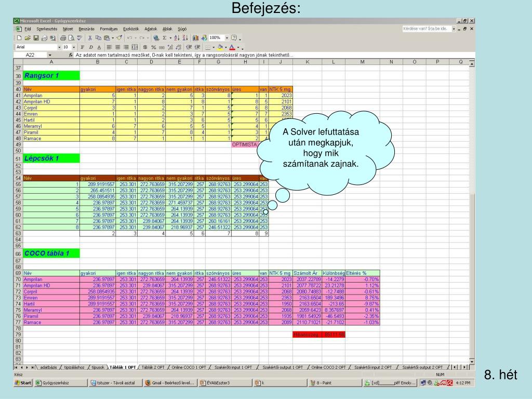Viewport: 532px width, 399px height.
Task: Open the borders dropdown arrow
Action: click(x=214, y=47)
